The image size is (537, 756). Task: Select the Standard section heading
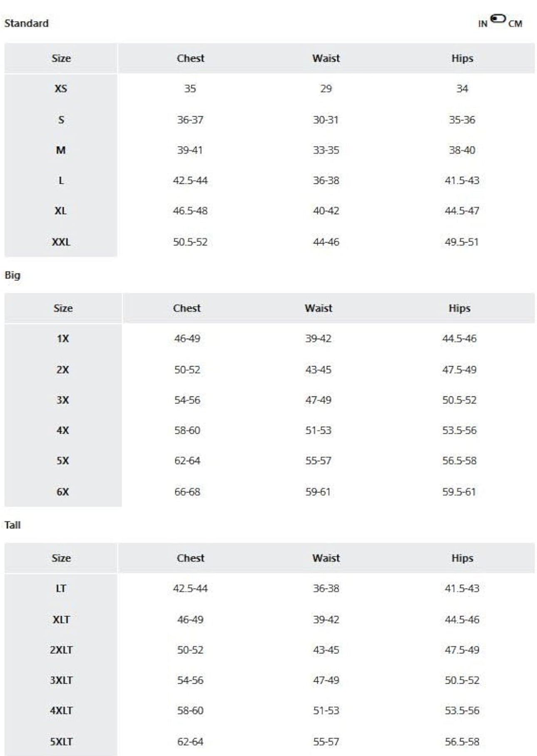click(x=26, y=23)
